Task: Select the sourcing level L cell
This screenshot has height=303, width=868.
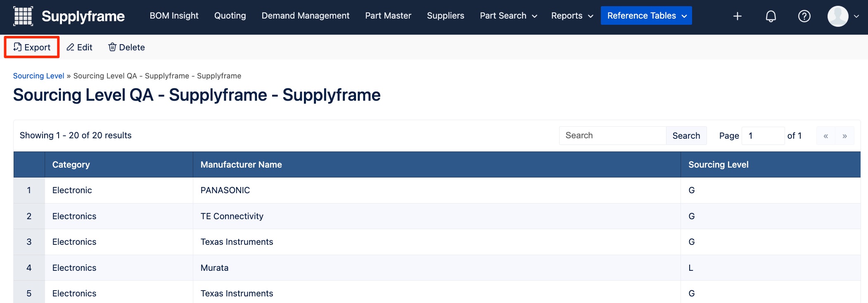Action: coord(771,268)
